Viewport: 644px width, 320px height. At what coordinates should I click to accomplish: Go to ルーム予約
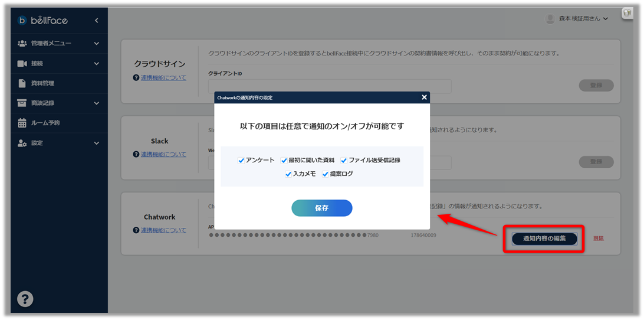(59, 123)
